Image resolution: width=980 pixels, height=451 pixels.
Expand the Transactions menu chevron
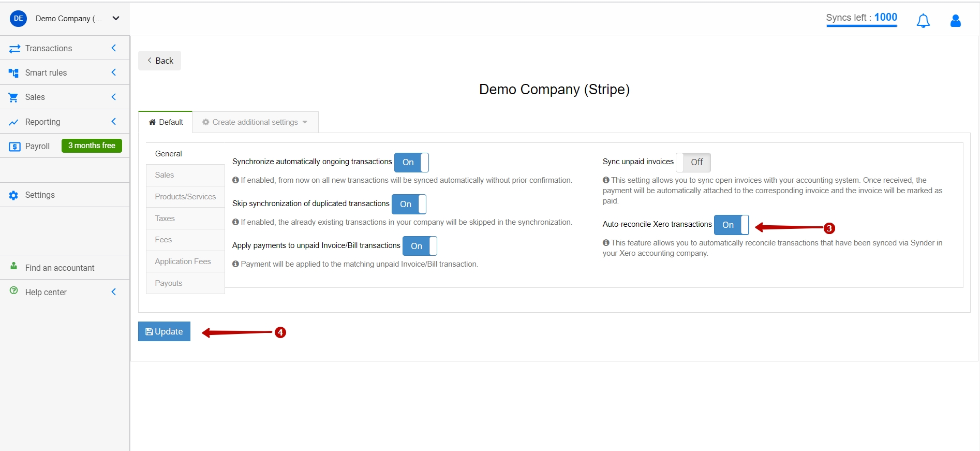point(114,48)
